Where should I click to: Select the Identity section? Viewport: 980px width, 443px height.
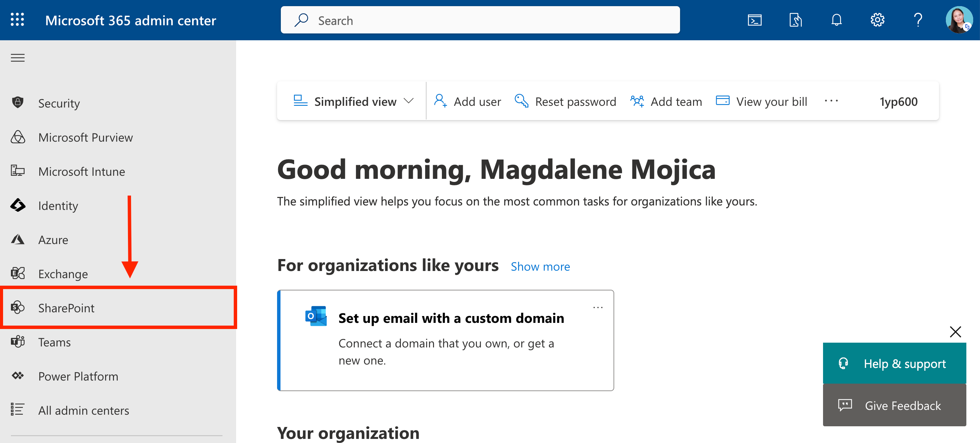click(58, 205)
